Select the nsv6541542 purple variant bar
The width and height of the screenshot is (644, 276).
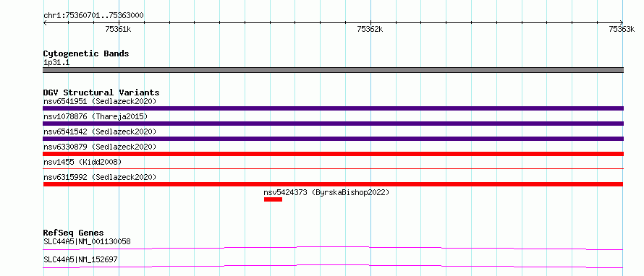coord(333,139)
